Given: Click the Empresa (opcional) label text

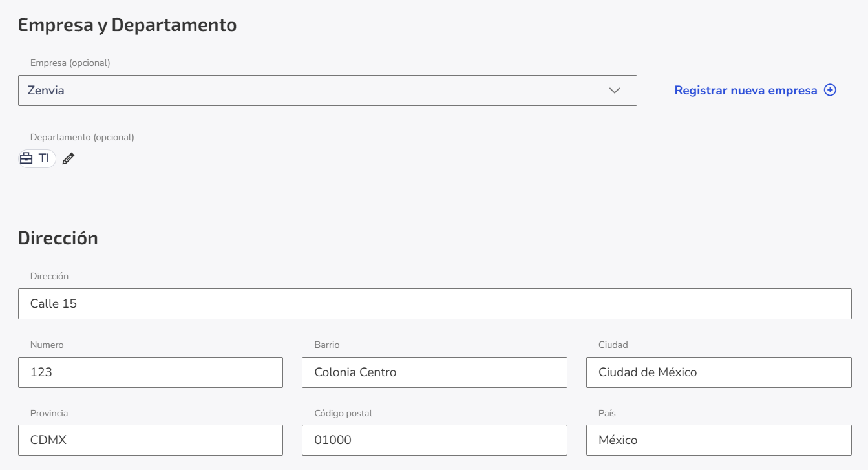Looking at the screenshot, I should (70, 63).
